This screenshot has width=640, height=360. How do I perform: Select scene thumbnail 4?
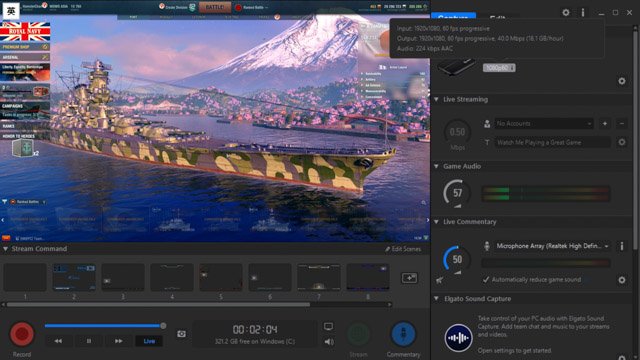172,277
